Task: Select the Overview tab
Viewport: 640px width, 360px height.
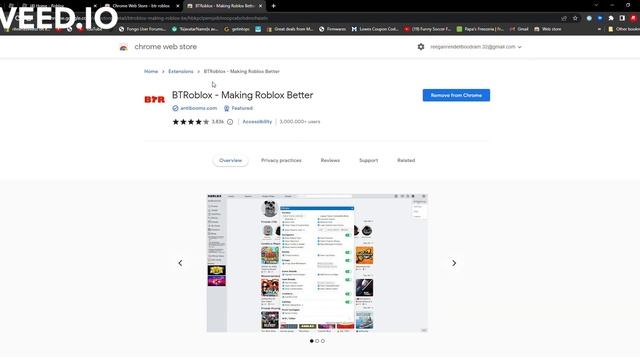Action: pyautogui.click(x=231, y=160)
